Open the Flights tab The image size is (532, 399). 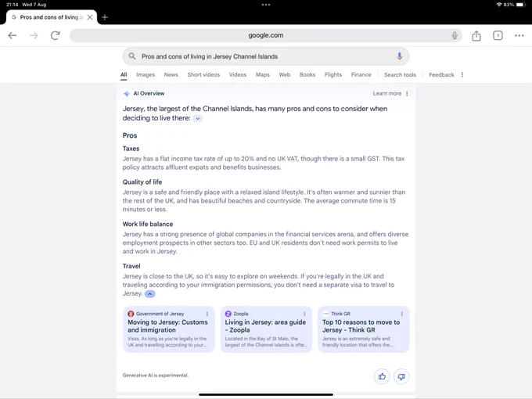point(333,74)
